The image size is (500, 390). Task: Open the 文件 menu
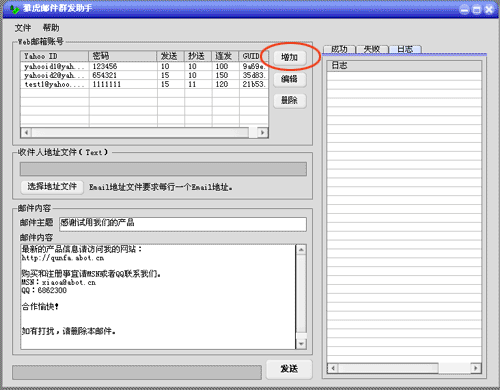23,28
